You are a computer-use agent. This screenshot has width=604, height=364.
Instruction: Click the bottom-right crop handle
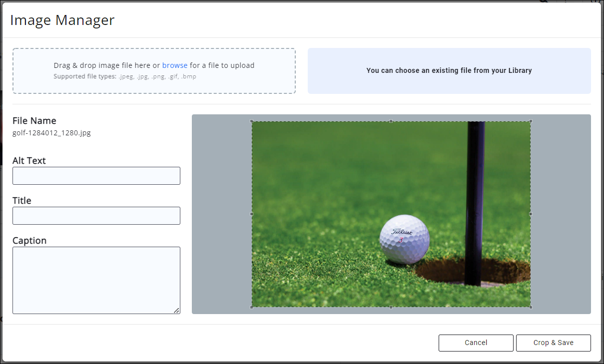coord(530,307)
